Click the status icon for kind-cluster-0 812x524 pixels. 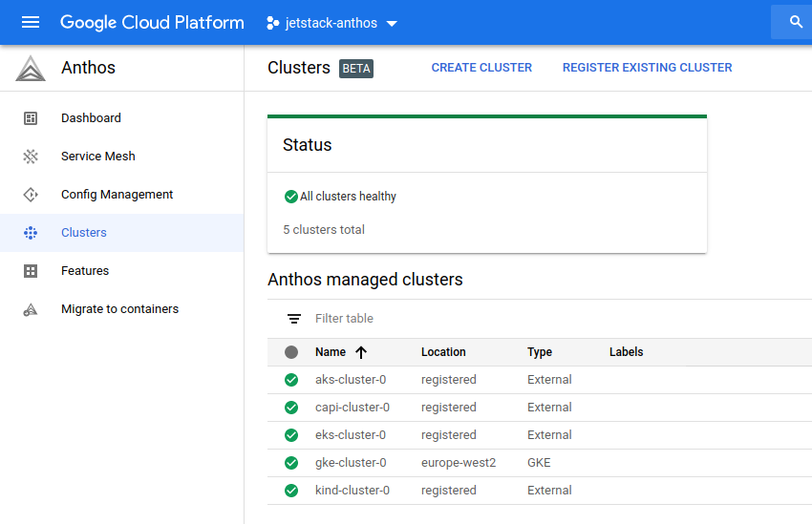(291, 491)
